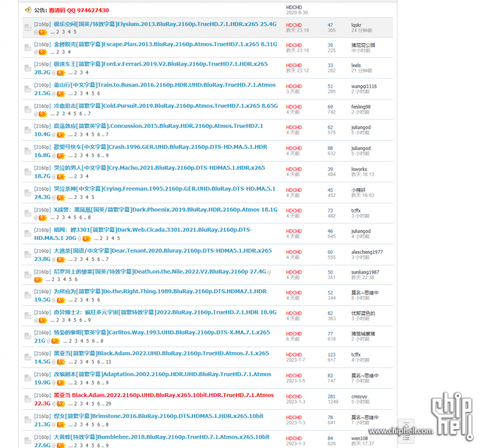Open author HDCHD on the Elysium row
This screenshot has width=480, height=448.
pos(294,25)
